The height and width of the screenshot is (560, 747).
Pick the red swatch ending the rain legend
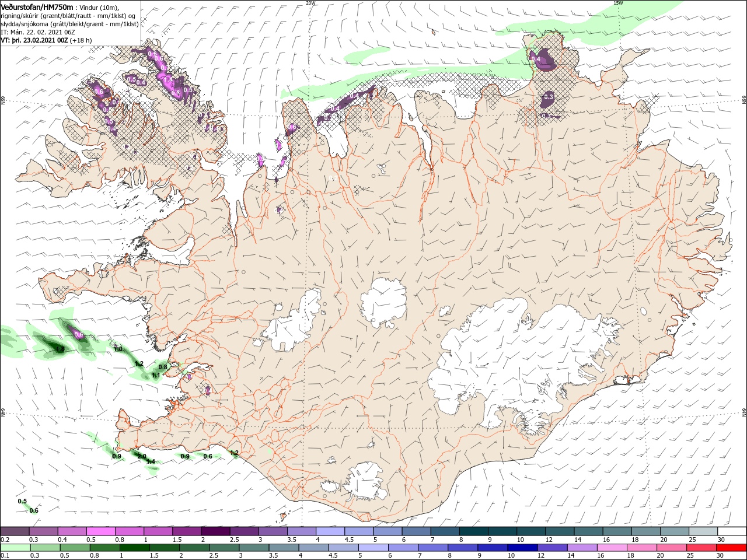(x=732, y=548)
